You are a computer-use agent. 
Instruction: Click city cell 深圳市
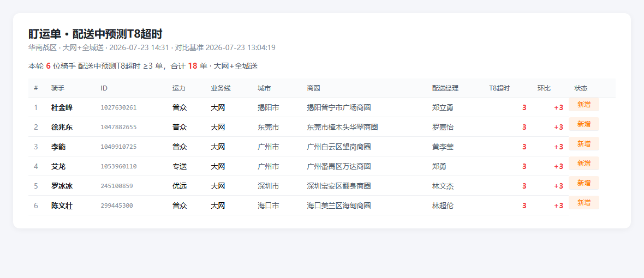[268, 186]
